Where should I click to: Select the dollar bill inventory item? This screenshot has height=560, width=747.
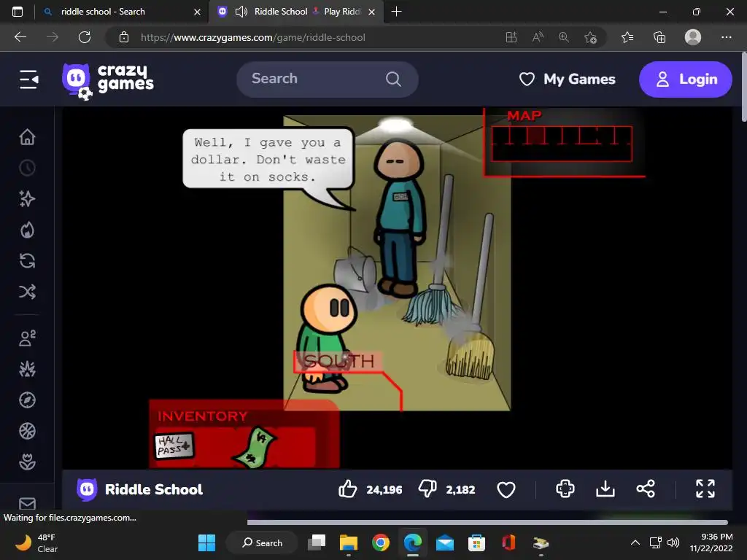(x=255, y=447)
